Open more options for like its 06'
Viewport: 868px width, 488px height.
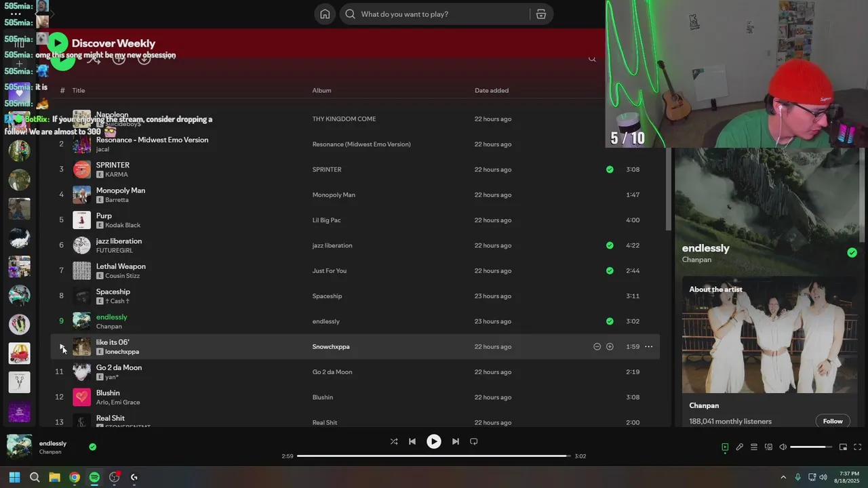648,346
